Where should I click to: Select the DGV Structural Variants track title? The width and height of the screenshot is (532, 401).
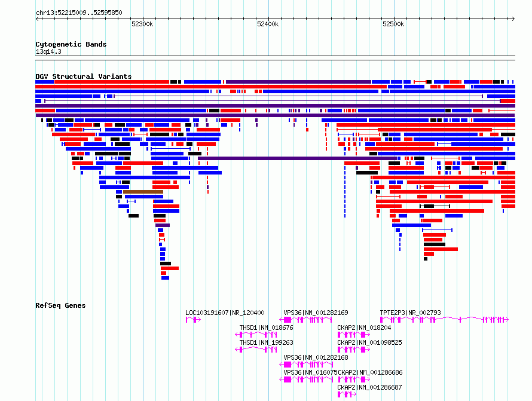click(84, 76)
